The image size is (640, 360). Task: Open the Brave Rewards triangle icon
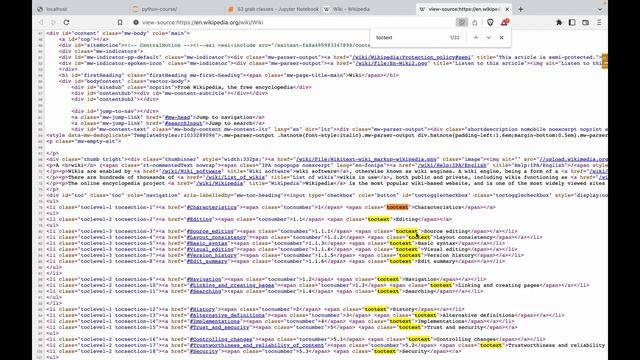click(504, 22)
